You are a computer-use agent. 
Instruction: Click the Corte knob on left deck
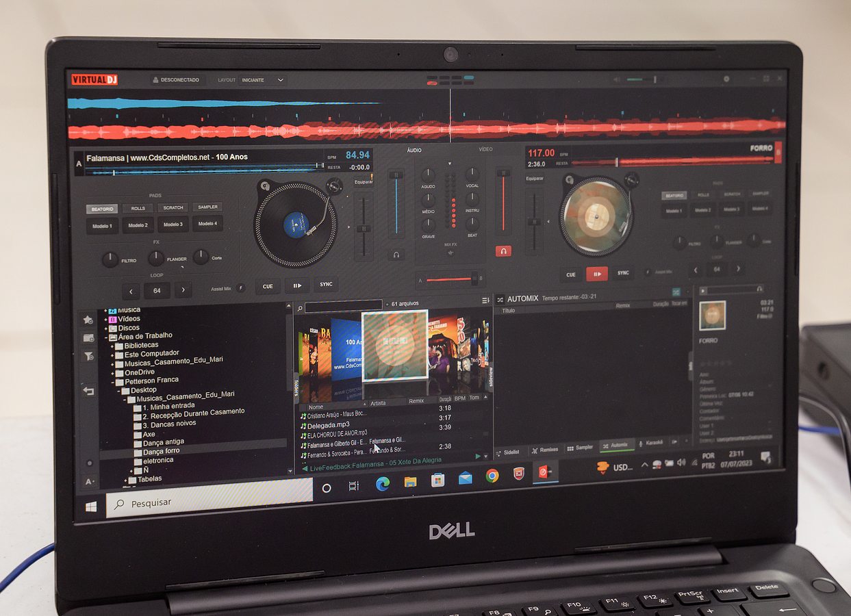(x=201, y=257)
